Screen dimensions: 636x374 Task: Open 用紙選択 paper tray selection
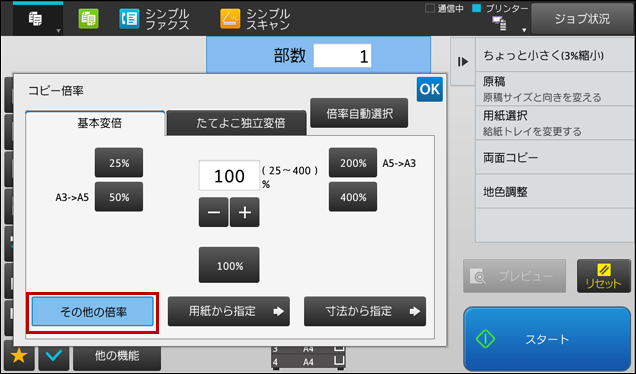(555, 123)
